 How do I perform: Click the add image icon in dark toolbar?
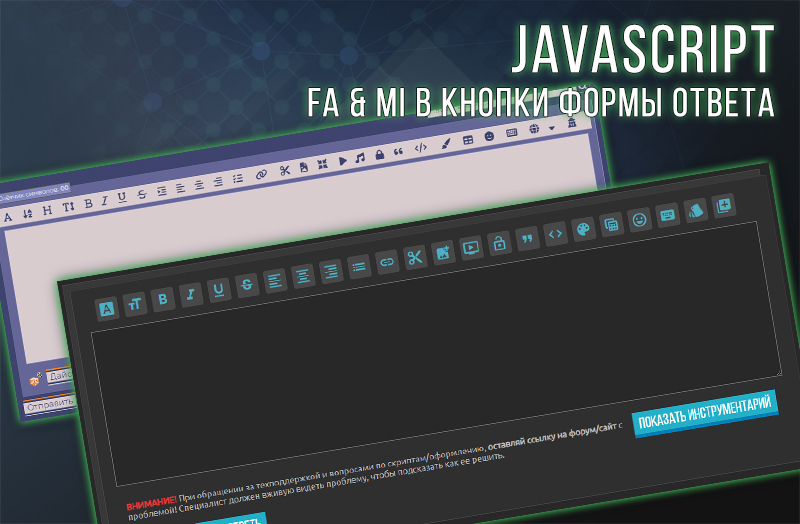[x=443, y=252]
